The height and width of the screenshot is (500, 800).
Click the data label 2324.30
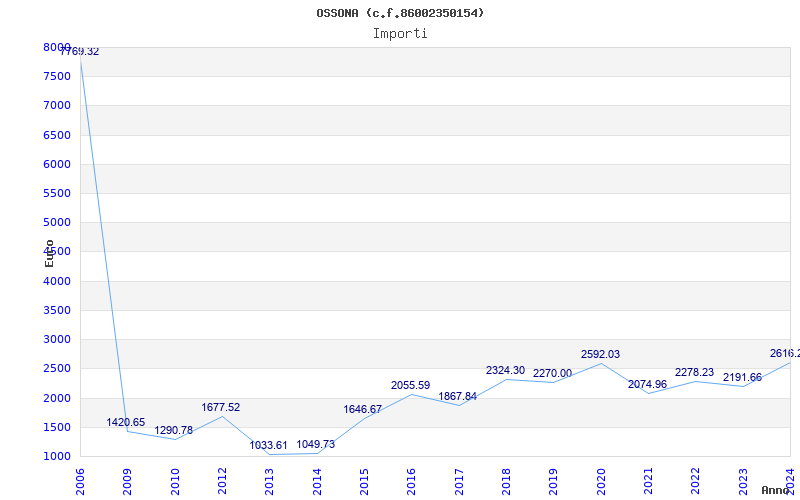coord(506,370)
